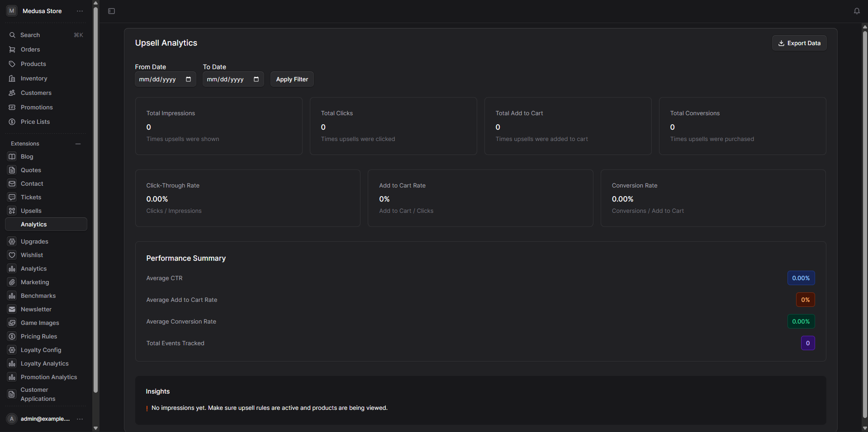Click the Inventory building icon

pos(12,78)
